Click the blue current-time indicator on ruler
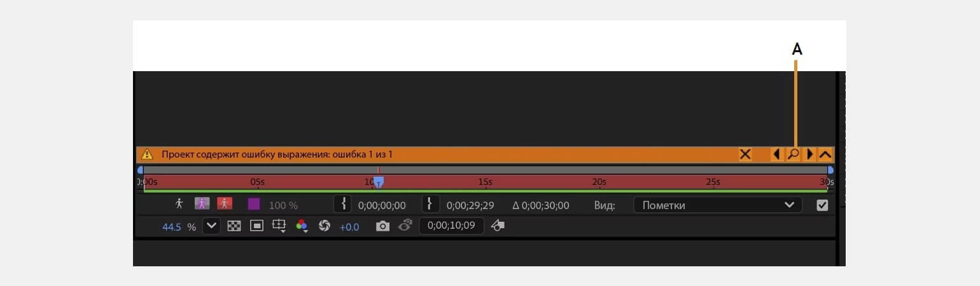Screen dimensions: 980x286 [379, 182]
